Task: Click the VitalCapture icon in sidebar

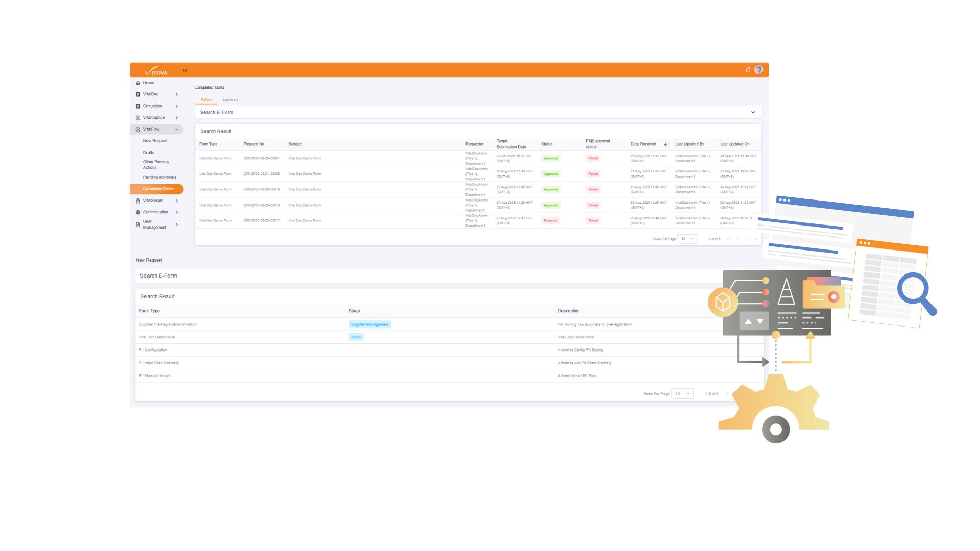Action: click(138, 118)
